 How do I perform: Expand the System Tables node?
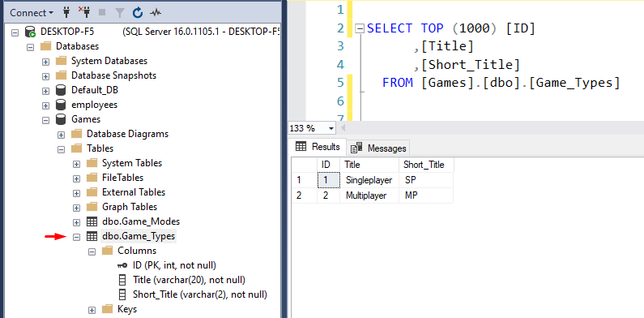coord(76,164)
